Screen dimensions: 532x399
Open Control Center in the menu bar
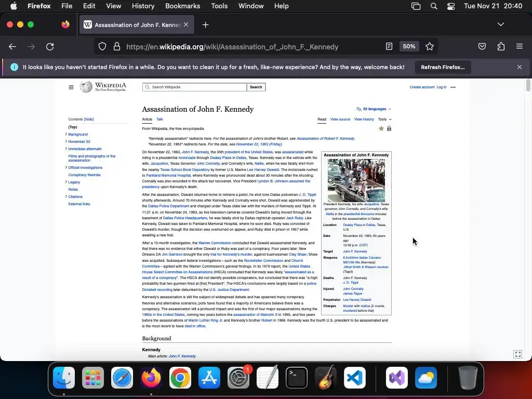point(451,6)
